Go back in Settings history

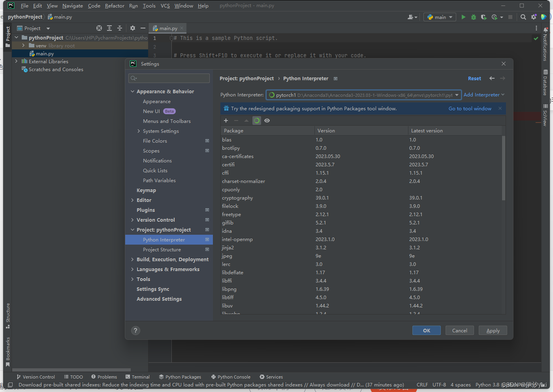[x=492, y=78]
